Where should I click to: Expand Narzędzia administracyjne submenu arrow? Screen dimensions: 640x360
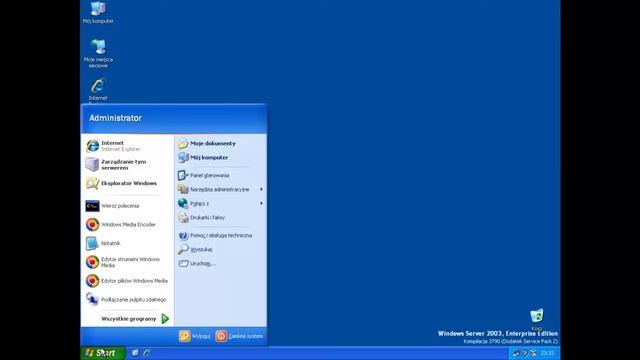pos(261,189)
